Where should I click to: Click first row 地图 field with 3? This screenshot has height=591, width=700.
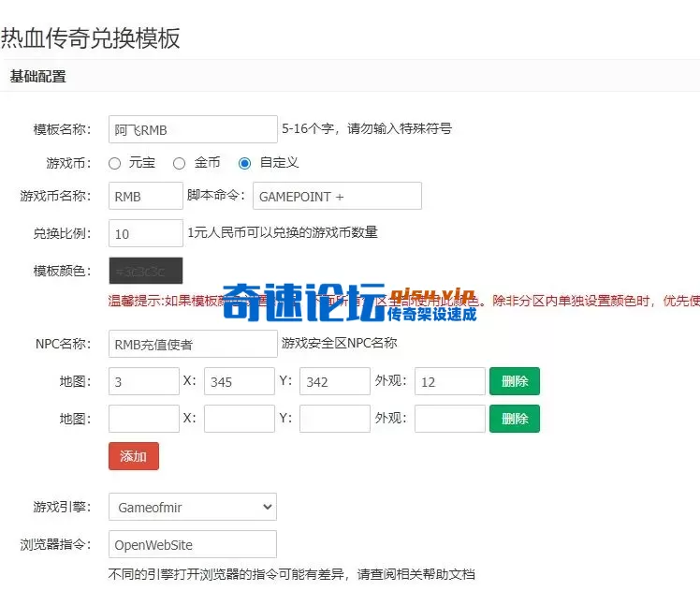click(x=143, y=381)
